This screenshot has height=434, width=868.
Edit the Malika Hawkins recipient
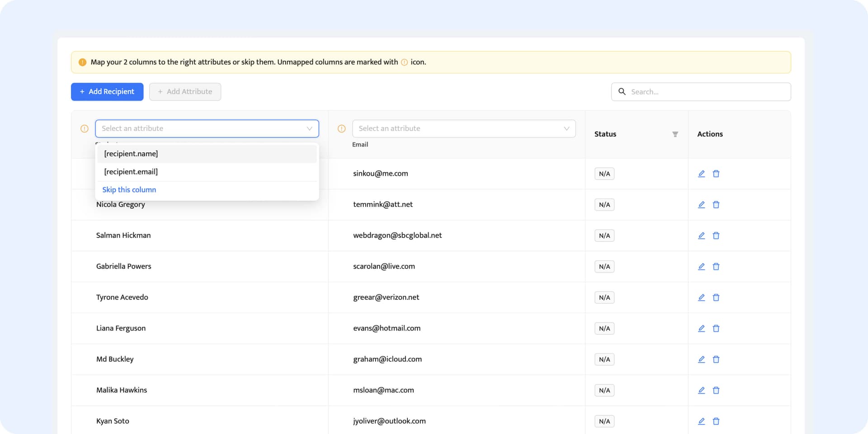pyautogui.click(x=701, y=390)
